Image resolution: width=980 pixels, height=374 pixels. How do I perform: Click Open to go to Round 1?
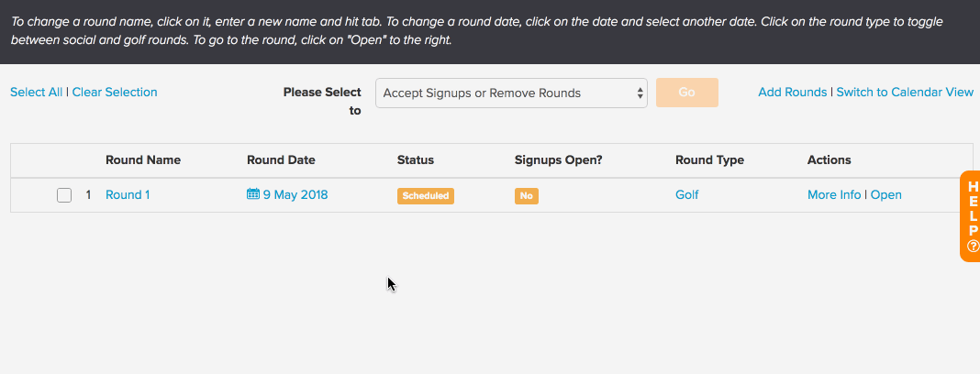click(x=886, y=195)
